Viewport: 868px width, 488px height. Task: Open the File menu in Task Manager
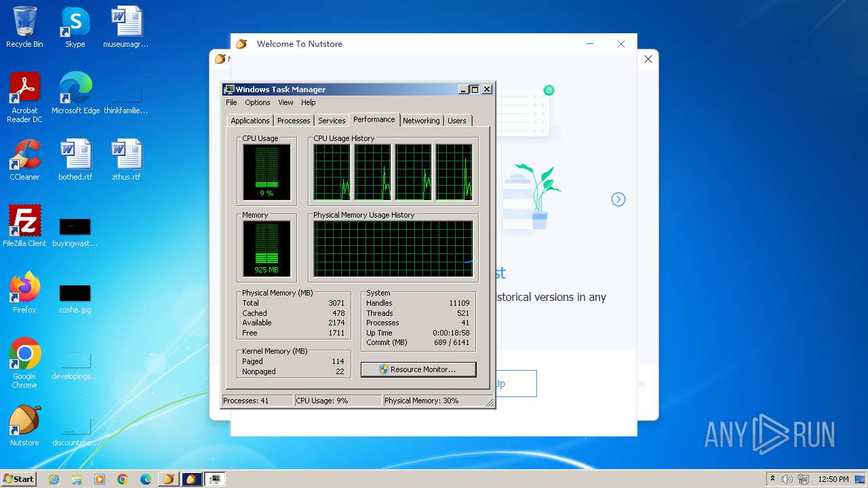(x=231, y=102)
